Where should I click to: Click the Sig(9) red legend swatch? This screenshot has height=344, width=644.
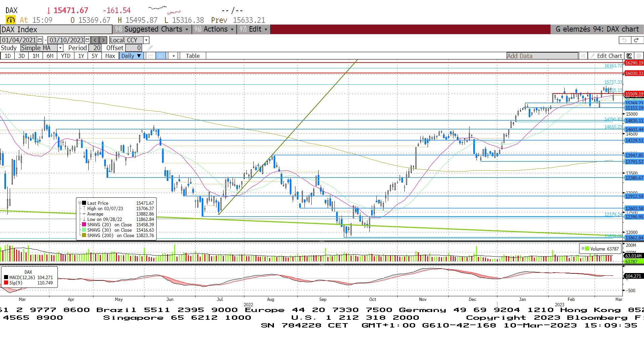6,283
